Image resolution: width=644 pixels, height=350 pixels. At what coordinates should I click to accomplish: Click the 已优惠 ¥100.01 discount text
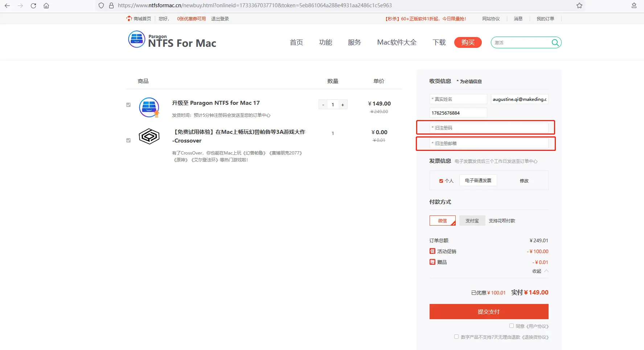(x=488, y=293)
